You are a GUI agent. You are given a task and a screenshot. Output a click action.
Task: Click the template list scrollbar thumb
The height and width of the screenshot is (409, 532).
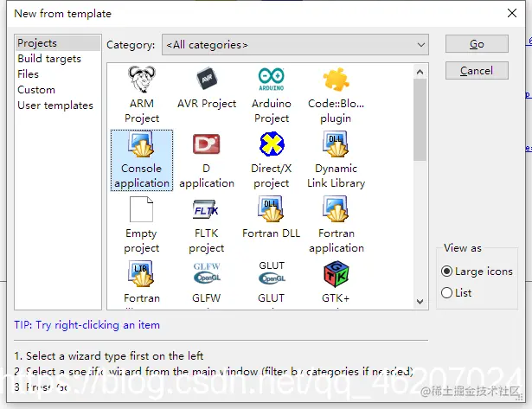pos(420,119)
